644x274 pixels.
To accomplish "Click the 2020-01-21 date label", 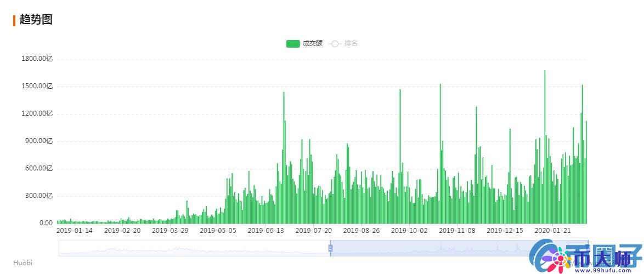I will (x=552, y=231).
